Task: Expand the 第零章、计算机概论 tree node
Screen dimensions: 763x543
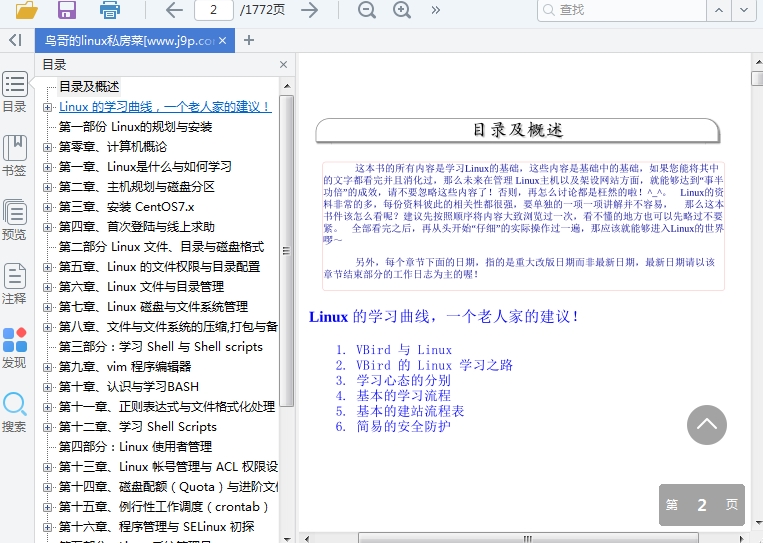Action: point(47,147)
